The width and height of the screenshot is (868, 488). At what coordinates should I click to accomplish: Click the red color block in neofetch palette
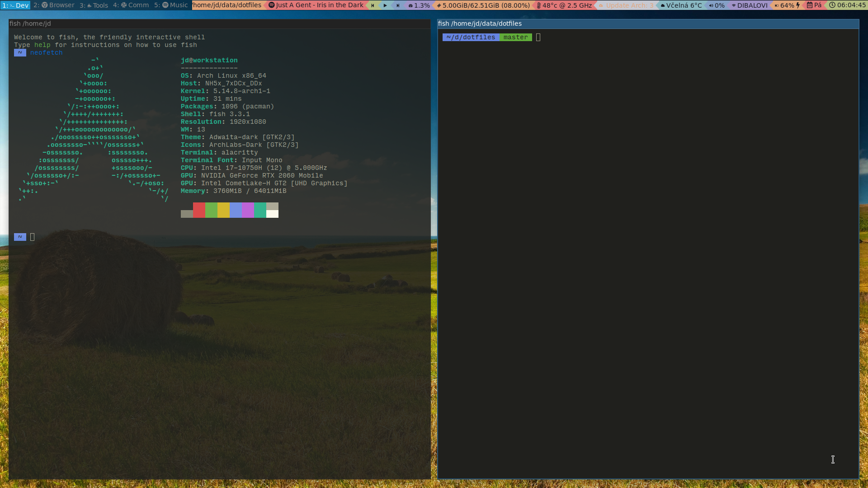click(x=199, y=210)
